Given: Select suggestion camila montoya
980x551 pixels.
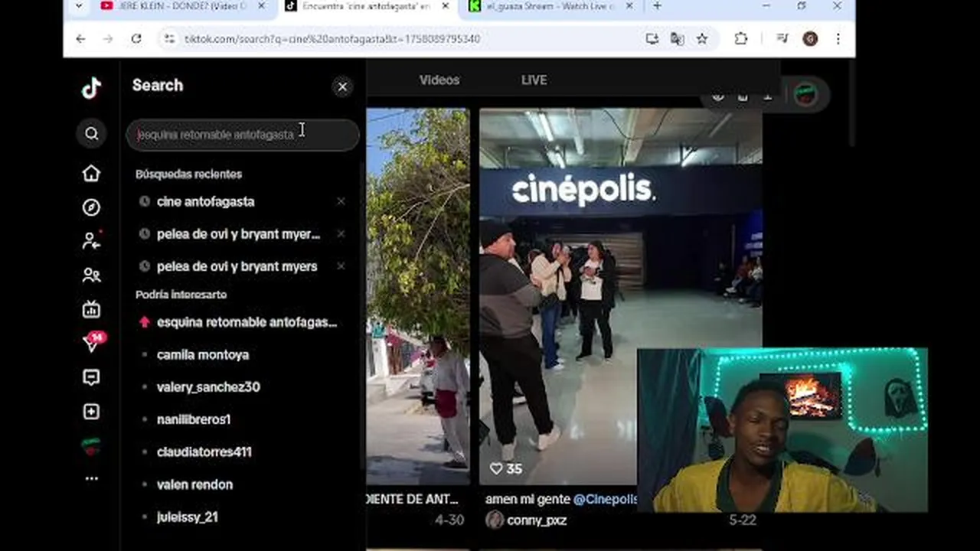Looking at the screenshot, I should (x=202, y=355).
